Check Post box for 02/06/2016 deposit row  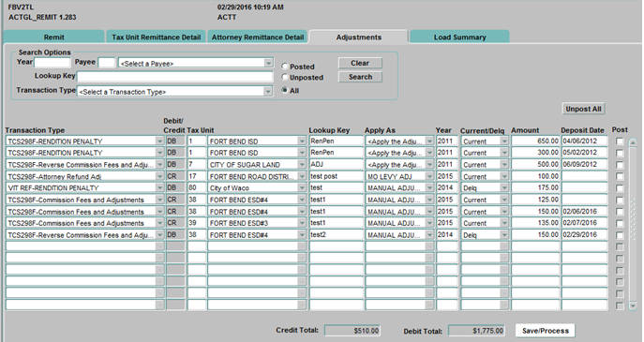click(x=620, y=212)
